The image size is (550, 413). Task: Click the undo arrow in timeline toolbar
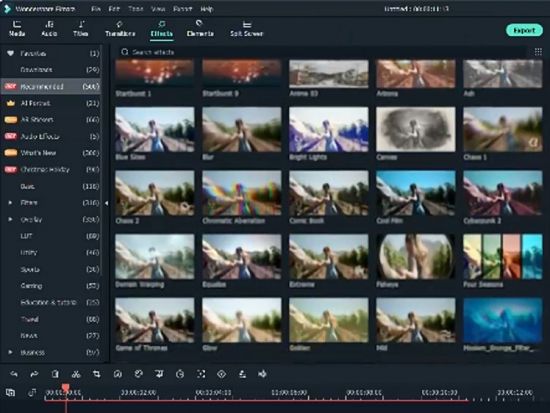click(14, 374)
